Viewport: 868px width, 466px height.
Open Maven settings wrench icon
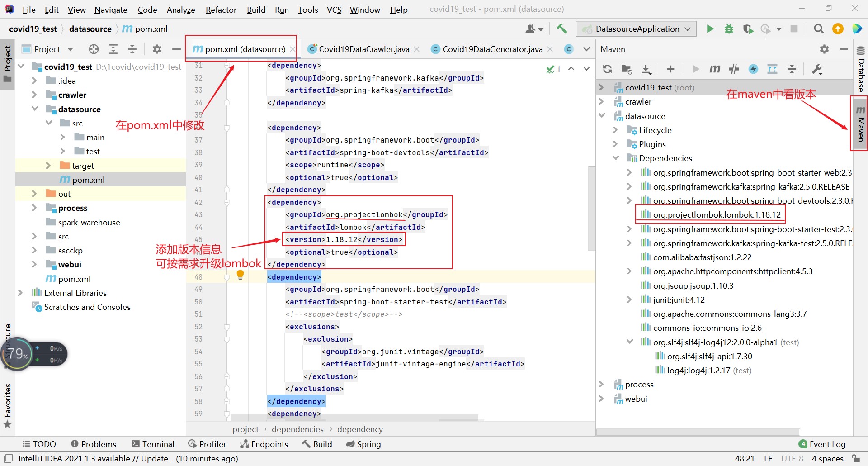[x=817, y=69]
